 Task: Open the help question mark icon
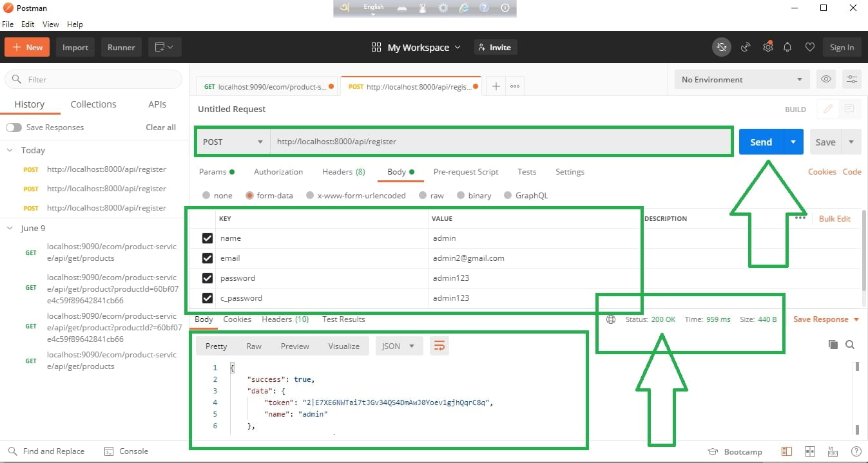856,451
